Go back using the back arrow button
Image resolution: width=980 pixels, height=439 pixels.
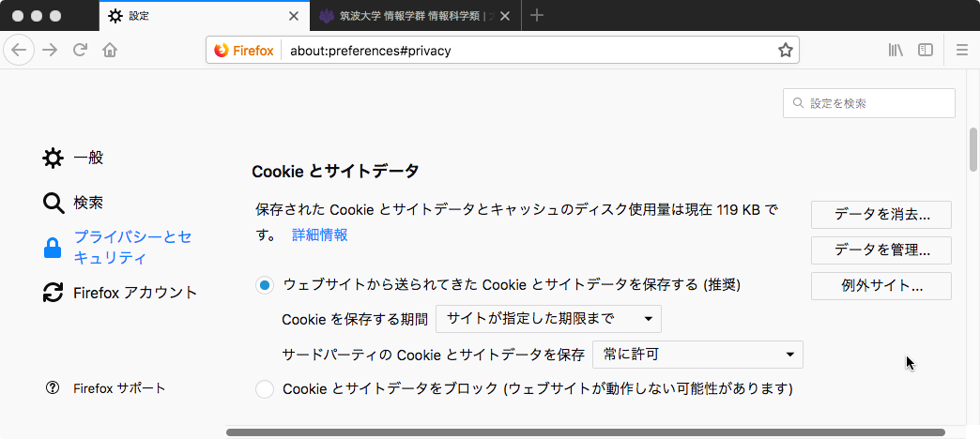coord(20,51)
